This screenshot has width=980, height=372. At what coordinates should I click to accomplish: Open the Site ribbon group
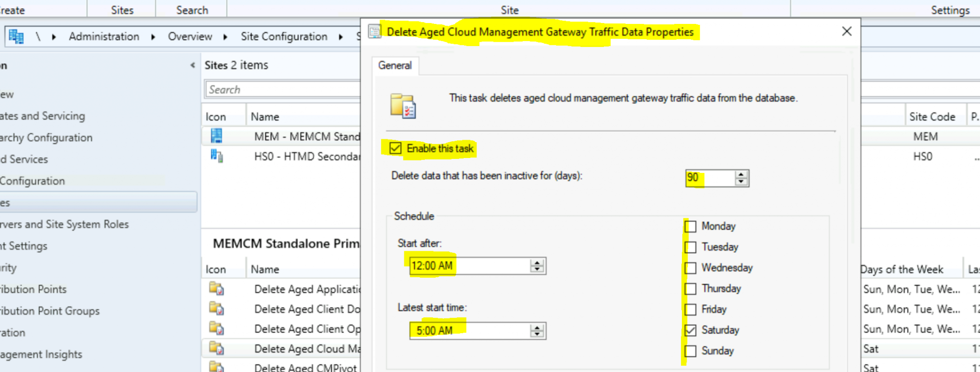point(510,10)
